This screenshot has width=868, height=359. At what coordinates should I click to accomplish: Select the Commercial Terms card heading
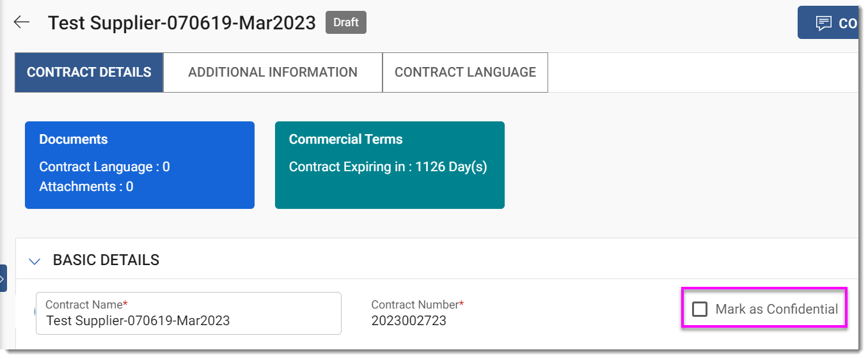(x=345, y=139)
